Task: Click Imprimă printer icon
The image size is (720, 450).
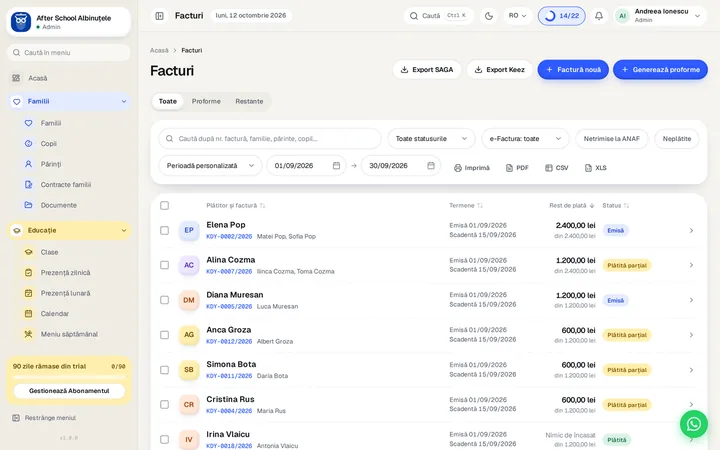Action: (457, 168)
